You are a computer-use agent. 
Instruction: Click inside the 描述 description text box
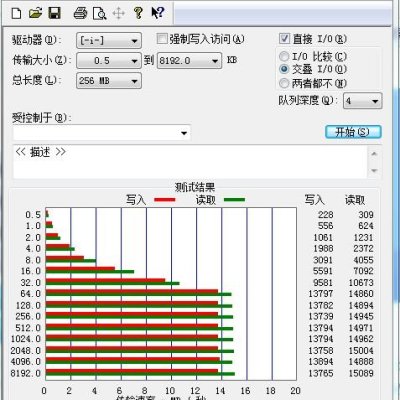[x=190, y=162]
